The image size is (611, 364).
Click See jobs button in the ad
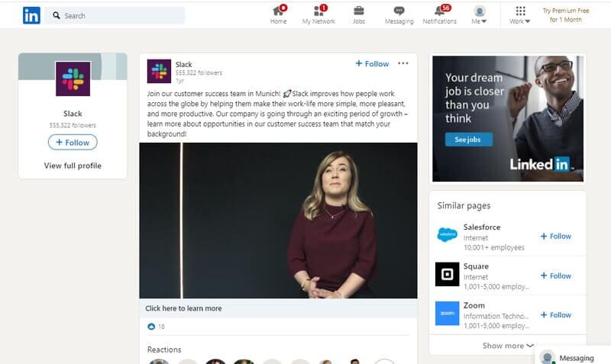click(469, 140)
